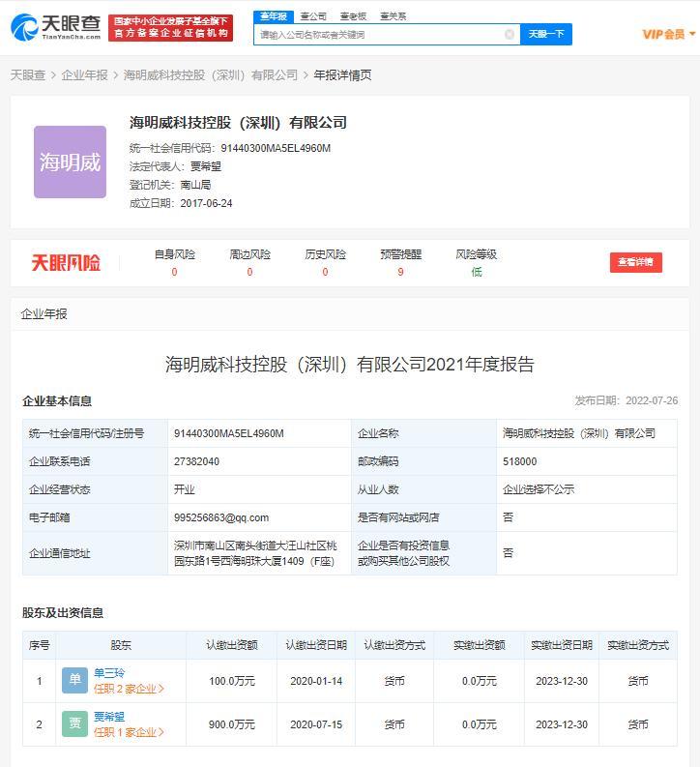Viewport: 700px width, 767px height.
Task: Click the 自身风险 count of 0
Action: [x=174, y=272]
